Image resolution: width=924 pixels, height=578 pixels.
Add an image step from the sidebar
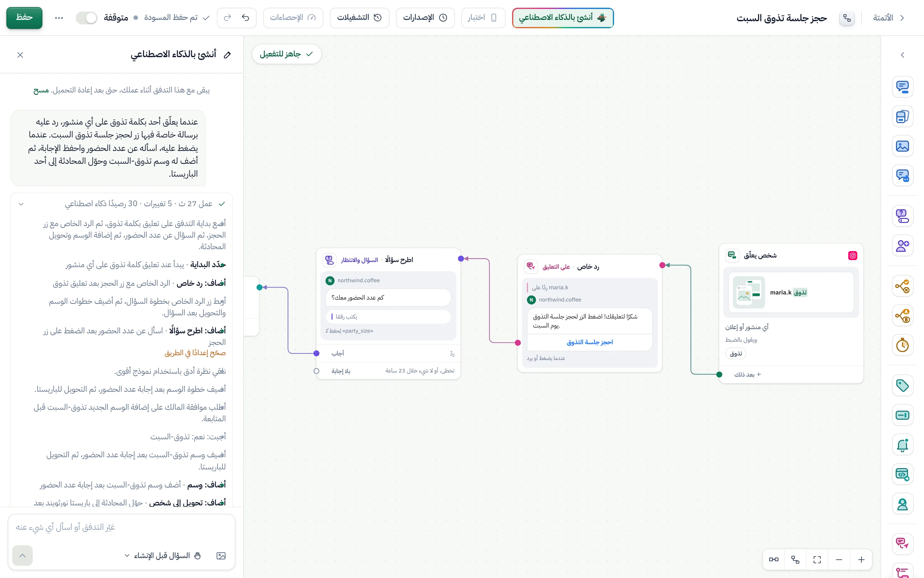[x=902, y=146]
